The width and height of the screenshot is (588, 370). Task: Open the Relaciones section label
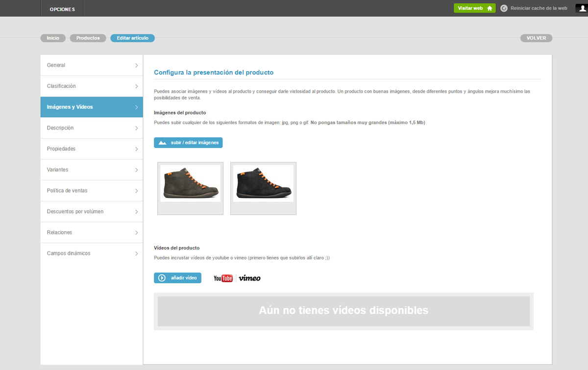point(59,233)
